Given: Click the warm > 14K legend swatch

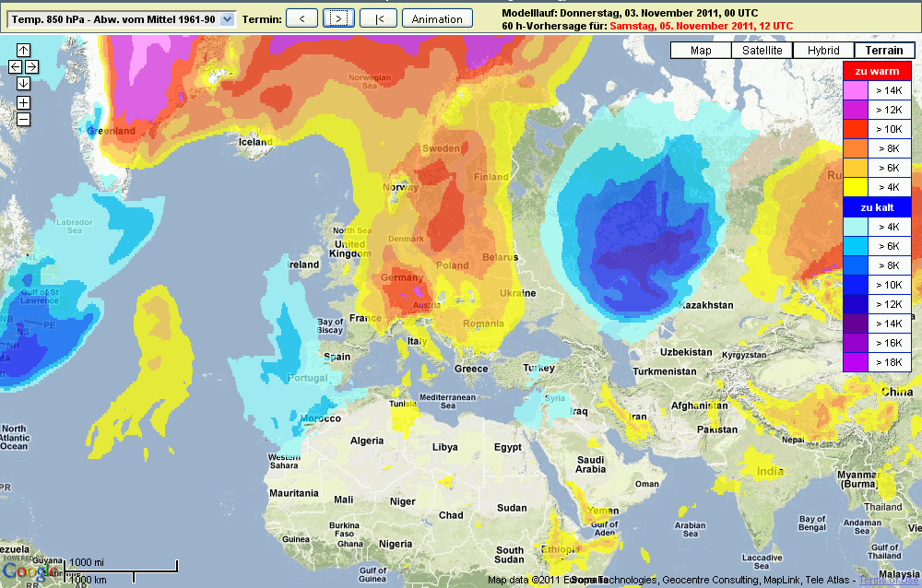Looking at the screenshot, I should 856,90.
